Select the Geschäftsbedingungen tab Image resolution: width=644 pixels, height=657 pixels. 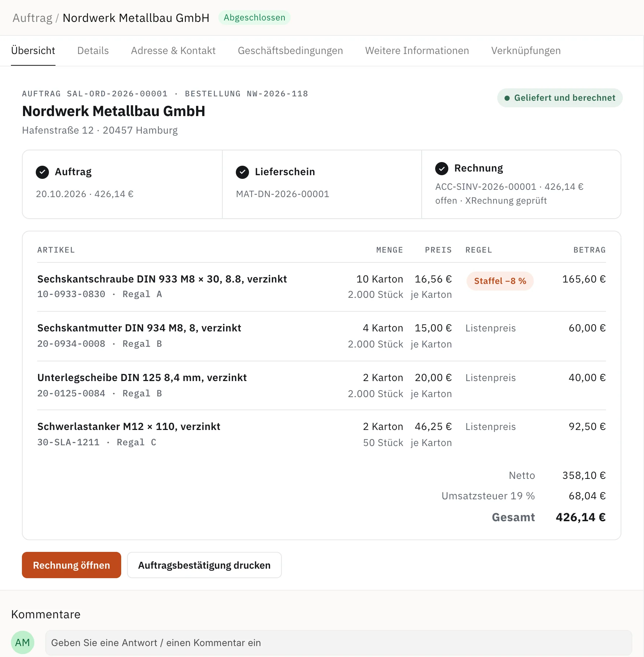point(291,50)
